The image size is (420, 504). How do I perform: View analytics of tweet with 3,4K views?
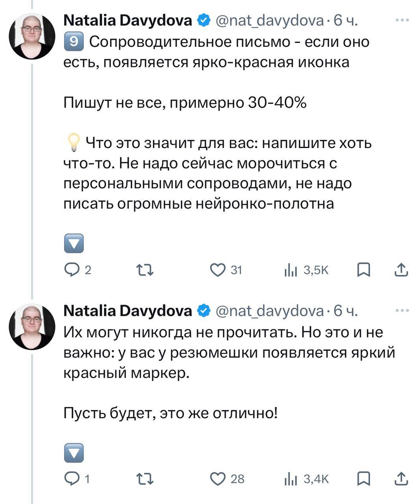tap(290, 479)
